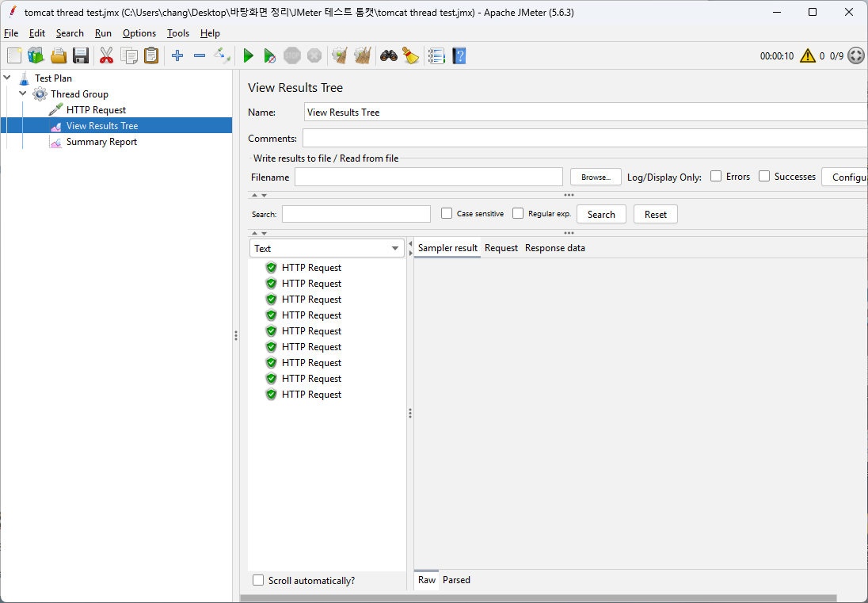Collapse the Test Plan tree node
The height and width of the screenshot is (603, 868).
(x=7, y=78)
